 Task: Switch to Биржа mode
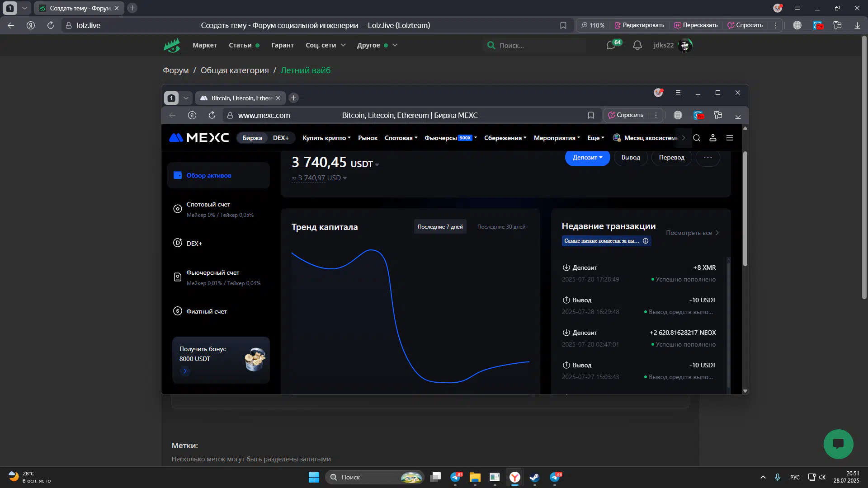pyautogui.click(x=252, y=138)
